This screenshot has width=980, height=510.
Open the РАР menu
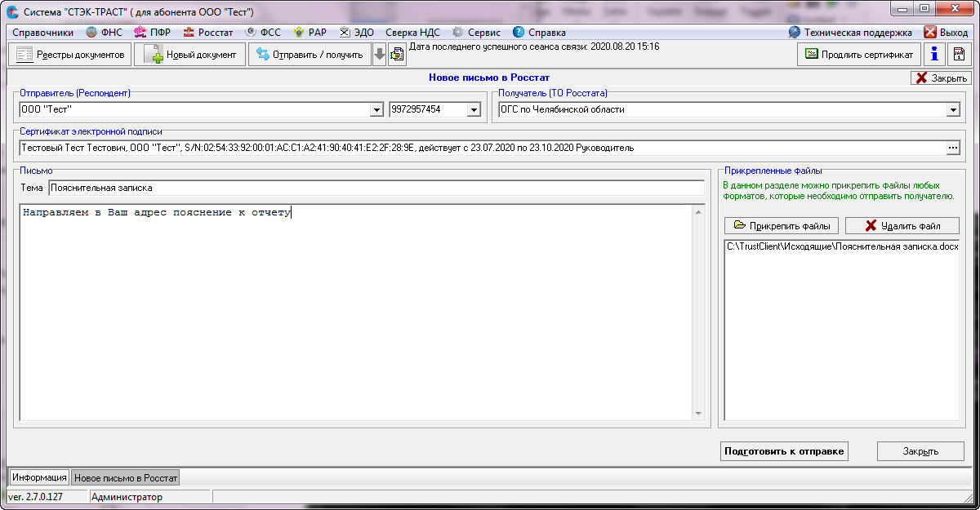pos(310,33)
